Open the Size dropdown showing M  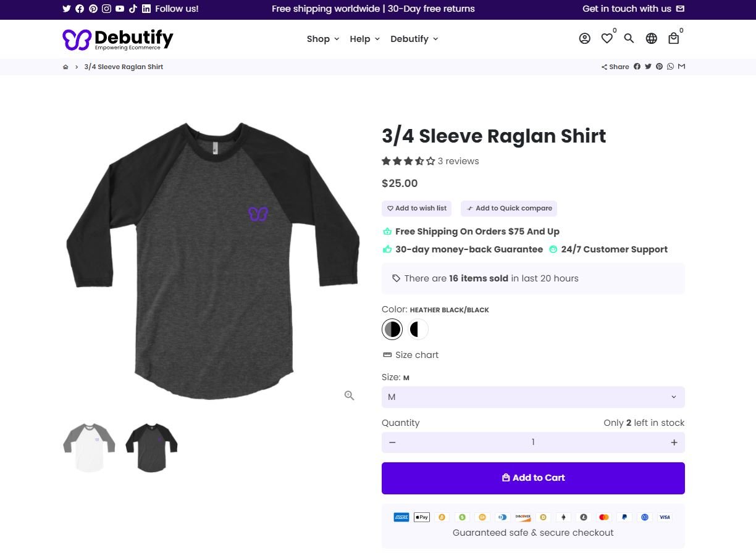point(533,397)
